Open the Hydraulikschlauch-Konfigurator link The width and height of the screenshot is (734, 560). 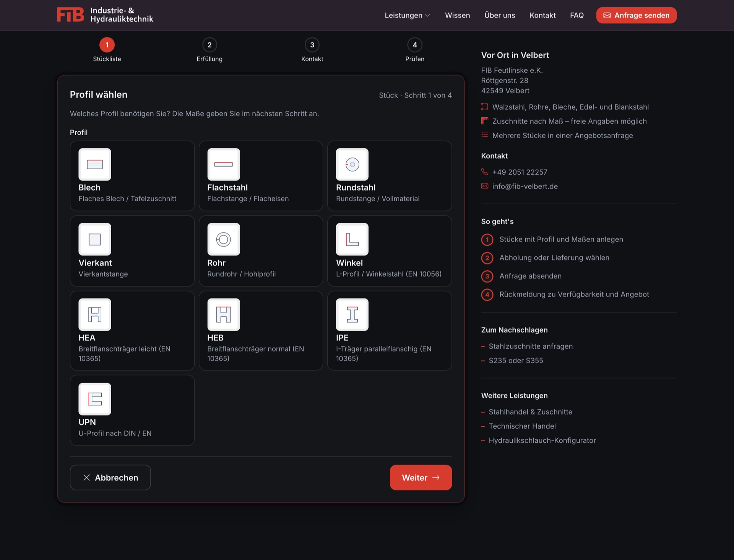pyautogui.click(x=542, y=440)
